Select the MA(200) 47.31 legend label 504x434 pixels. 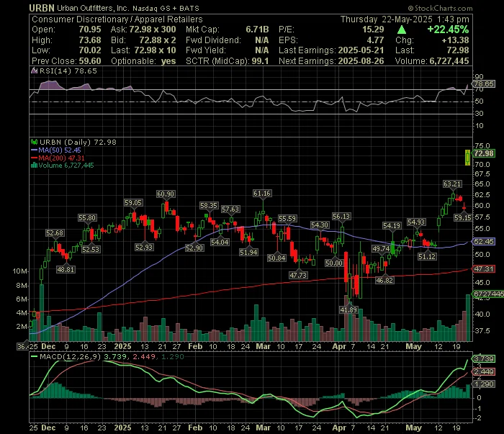(x=61, y=158)
